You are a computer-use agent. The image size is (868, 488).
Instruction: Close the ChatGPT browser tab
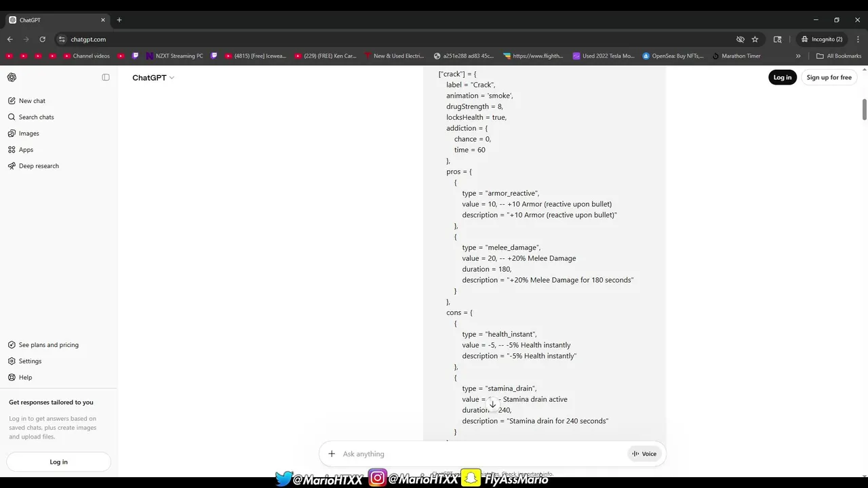[x=103, y=20]
